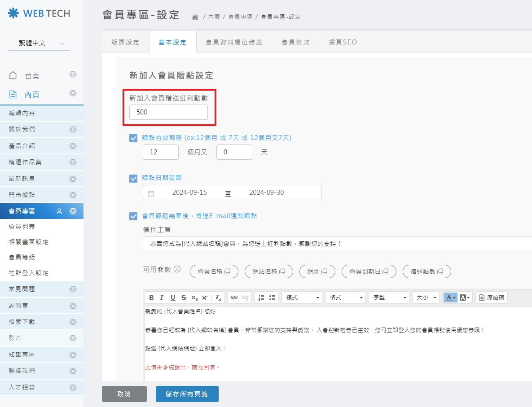Viewport: 532px width, 407px height.
Task: Insert a link with the link icon
Action: coord(233,298)
